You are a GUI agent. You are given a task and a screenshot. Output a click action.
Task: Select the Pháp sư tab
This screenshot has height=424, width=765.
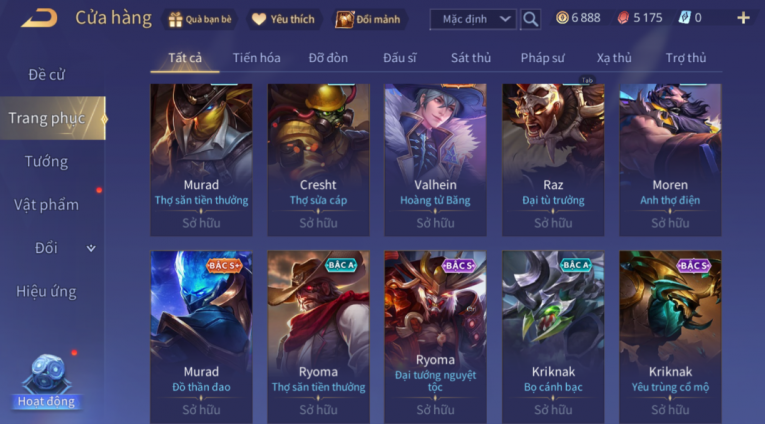542,58
